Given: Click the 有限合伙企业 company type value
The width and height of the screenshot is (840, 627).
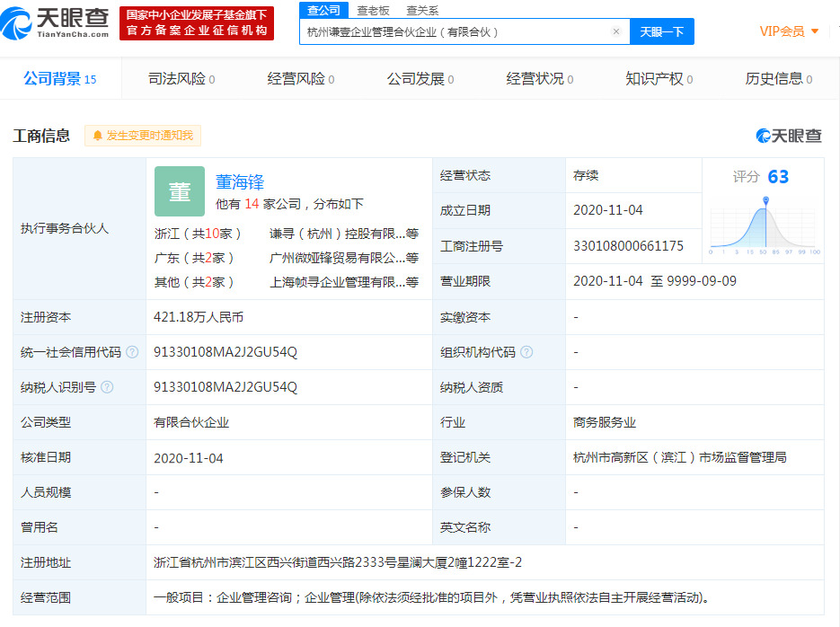Looking at the screenshot, I should pos(191,422).
